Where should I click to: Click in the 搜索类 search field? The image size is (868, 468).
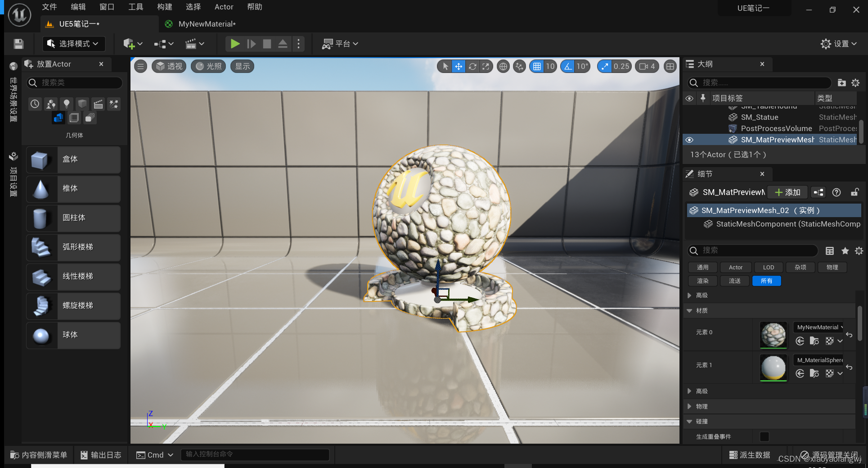coord(75,82)
